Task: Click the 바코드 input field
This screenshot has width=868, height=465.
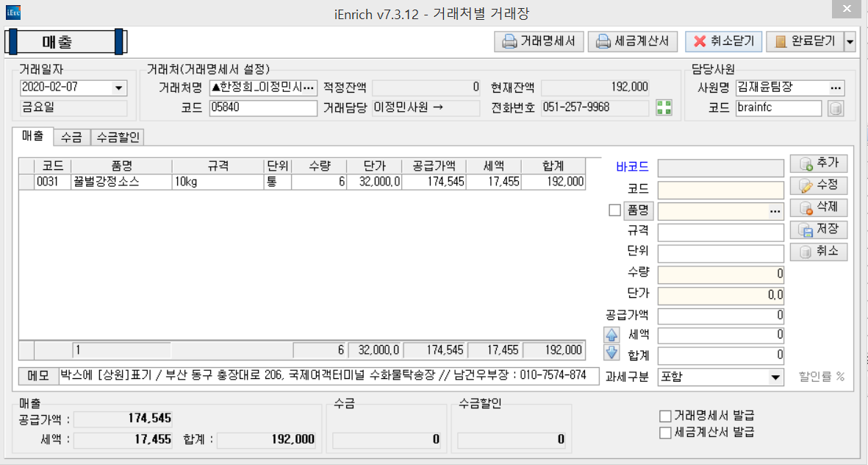Action: click(x=720, y=168)
